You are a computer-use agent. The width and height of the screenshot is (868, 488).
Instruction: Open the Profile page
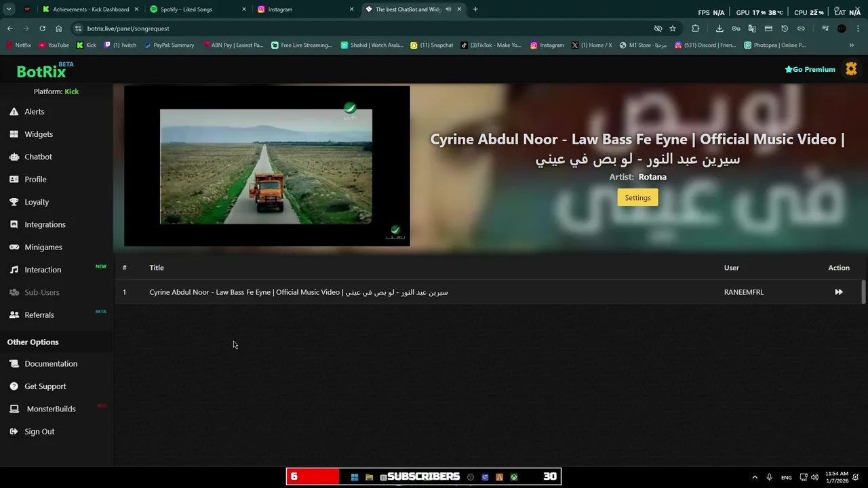pos(35,180)
